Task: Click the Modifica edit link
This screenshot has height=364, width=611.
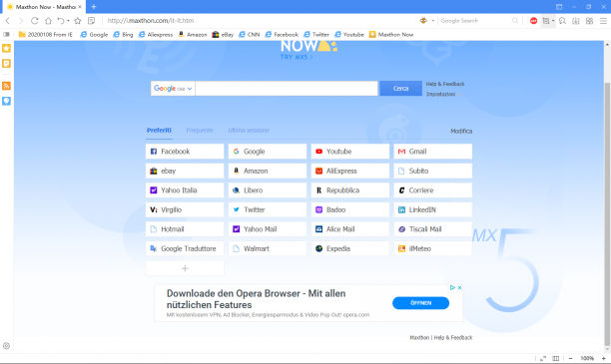Action: click(461, 132)
